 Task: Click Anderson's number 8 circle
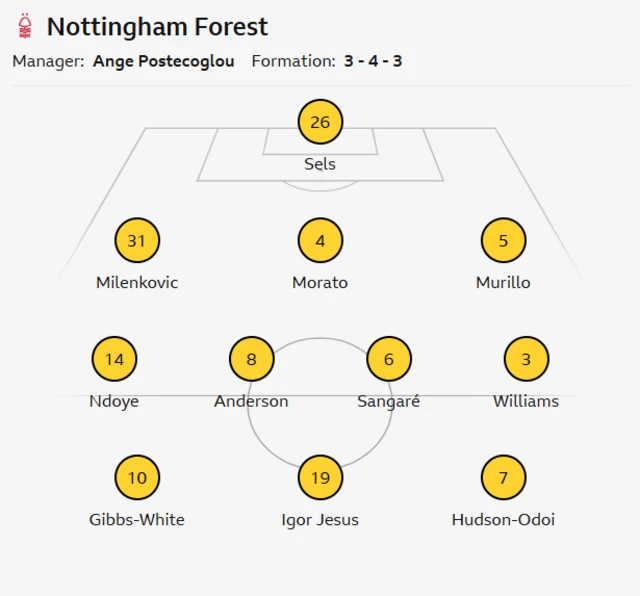(251, 360)
